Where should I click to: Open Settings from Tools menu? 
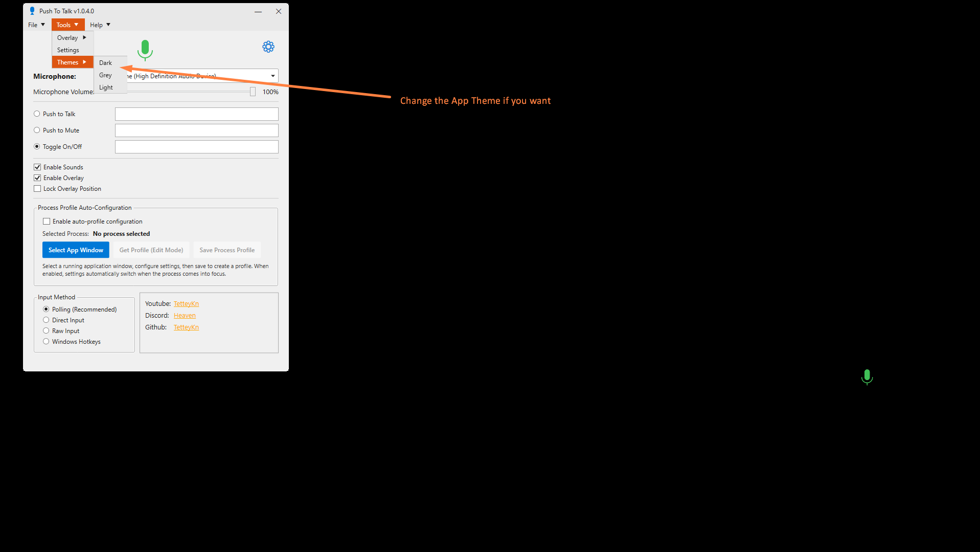[x=72, y=50]
